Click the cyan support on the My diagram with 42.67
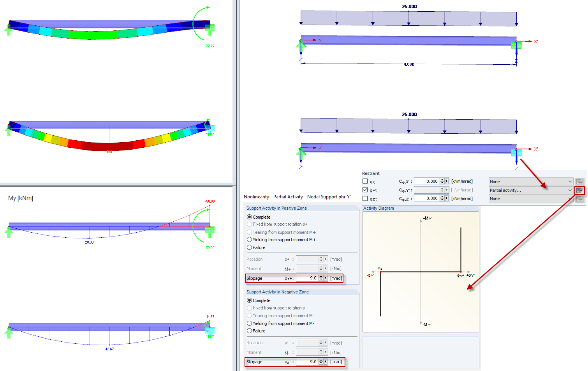 (x=209, y=331)
